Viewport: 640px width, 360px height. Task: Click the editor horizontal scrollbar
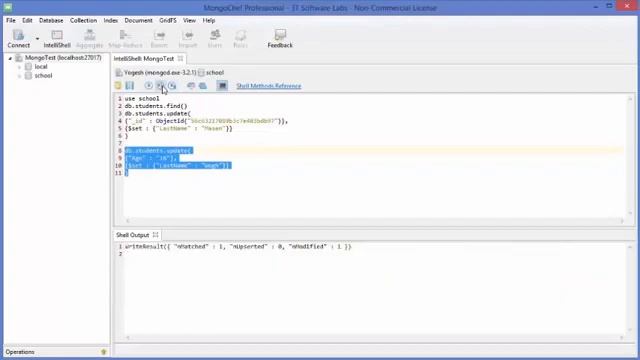[x=375, y=221]
